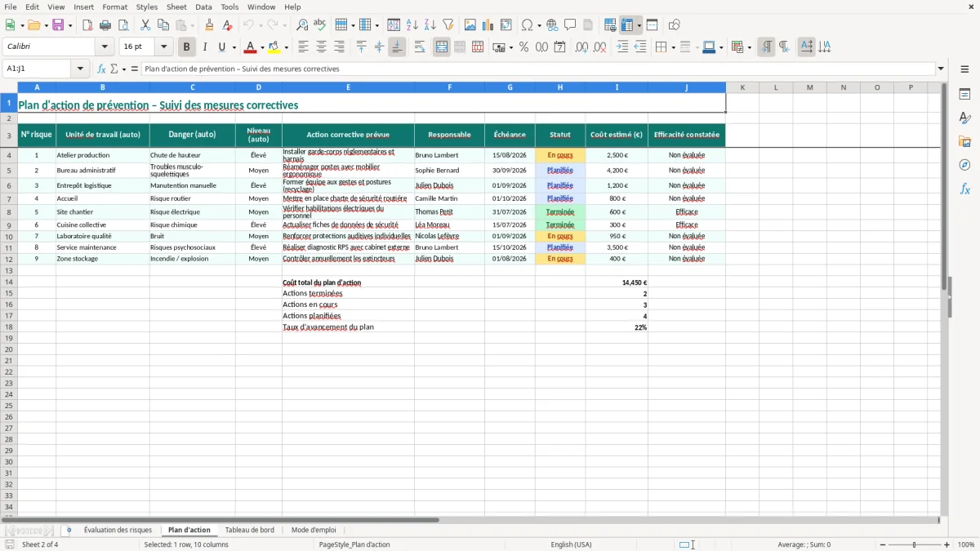
Task: Click the zoom slider handle
Action: (x=915, y=544)
